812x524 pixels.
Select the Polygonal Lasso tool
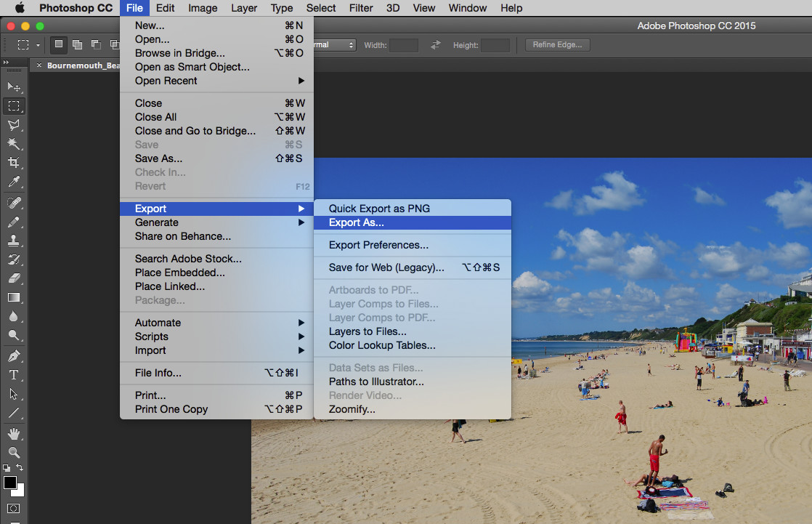[14, 124]
